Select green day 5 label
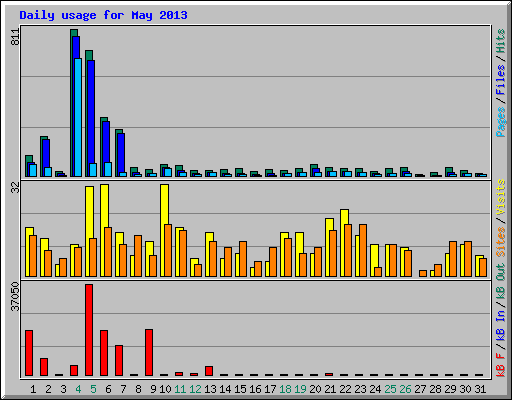 click(93, 389)
